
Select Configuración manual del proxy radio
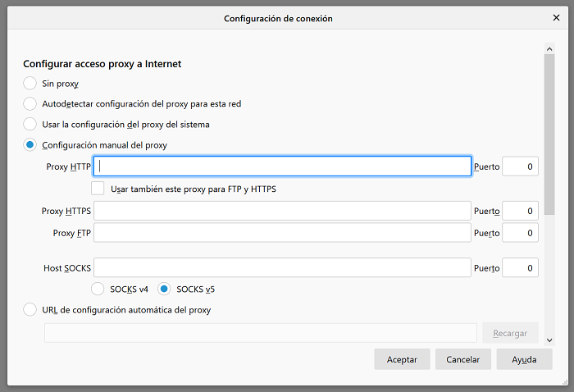pyautogui.click(x=30, y=145)
